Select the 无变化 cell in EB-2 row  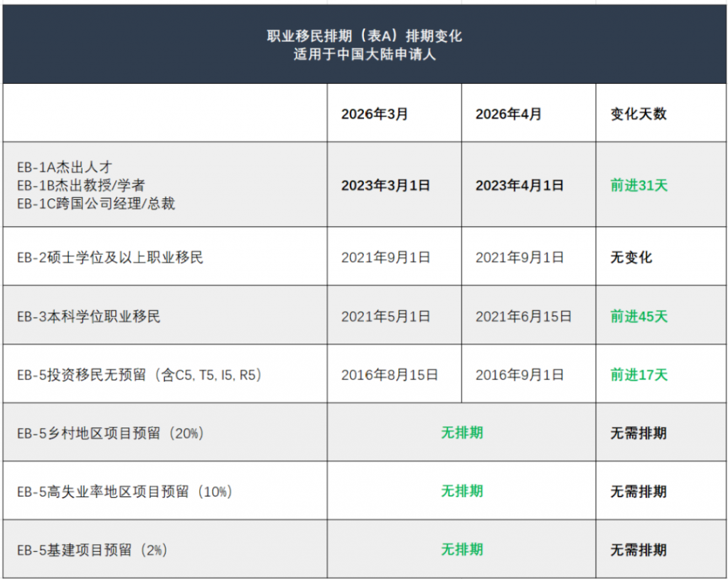click(631, 257)
